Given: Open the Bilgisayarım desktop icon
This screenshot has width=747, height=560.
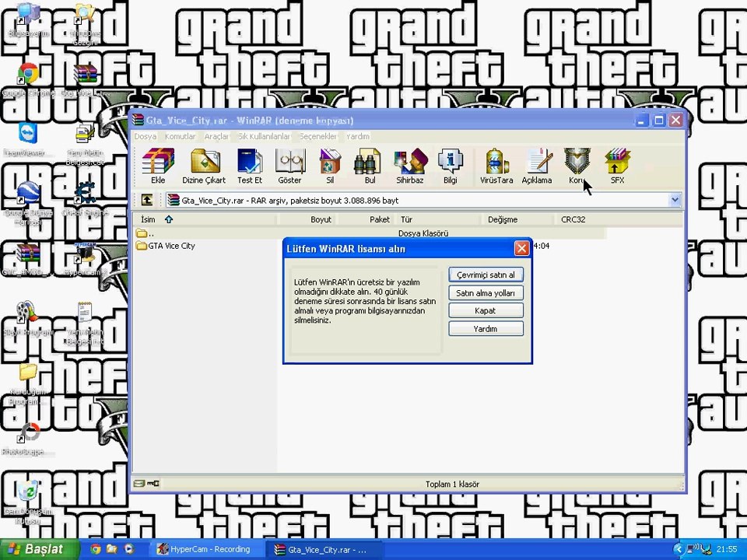Looking at the screenshot, I should coord(28,20).
